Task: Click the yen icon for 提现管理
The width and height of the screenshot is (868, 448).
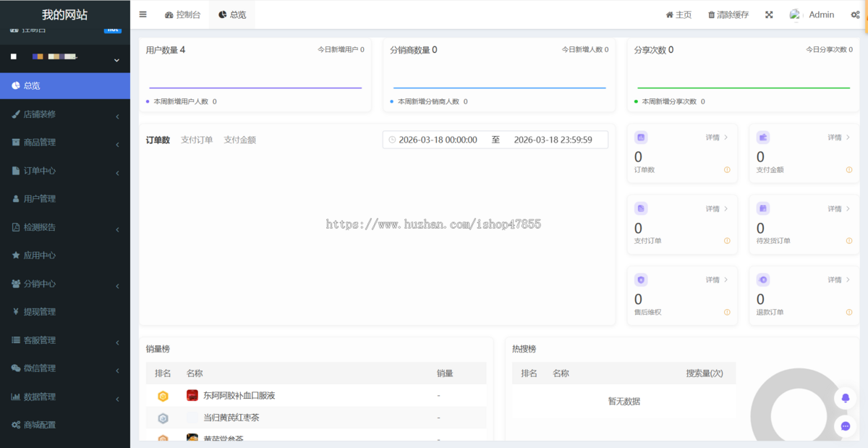Action: pyautogui.click(x=16, y=312)
